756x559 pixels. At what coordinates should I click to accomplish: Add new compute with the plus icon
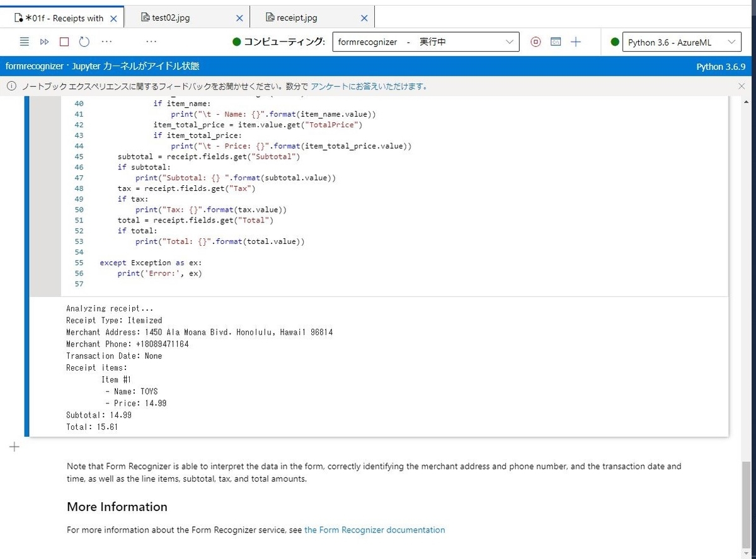click(x=576, y=42)
